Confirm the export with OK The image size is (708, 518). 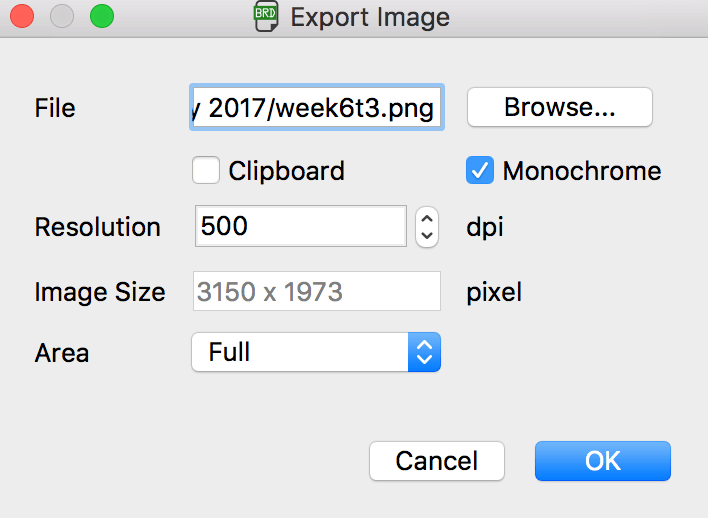pyautogui.click(x=602, y=461)
